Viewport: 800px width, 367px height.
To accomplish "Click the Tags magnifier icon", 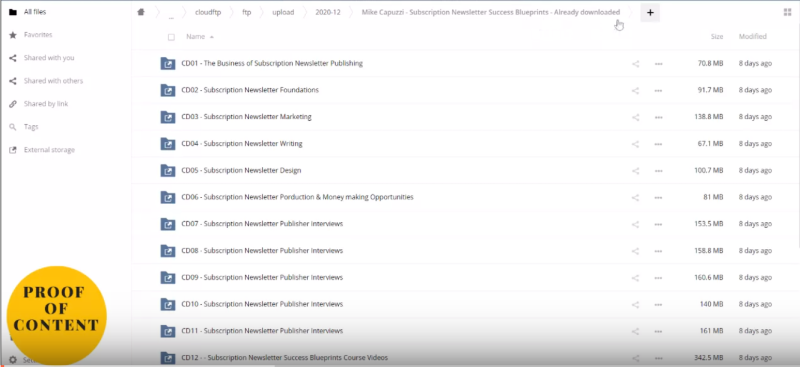I will (x=13, y=127).
